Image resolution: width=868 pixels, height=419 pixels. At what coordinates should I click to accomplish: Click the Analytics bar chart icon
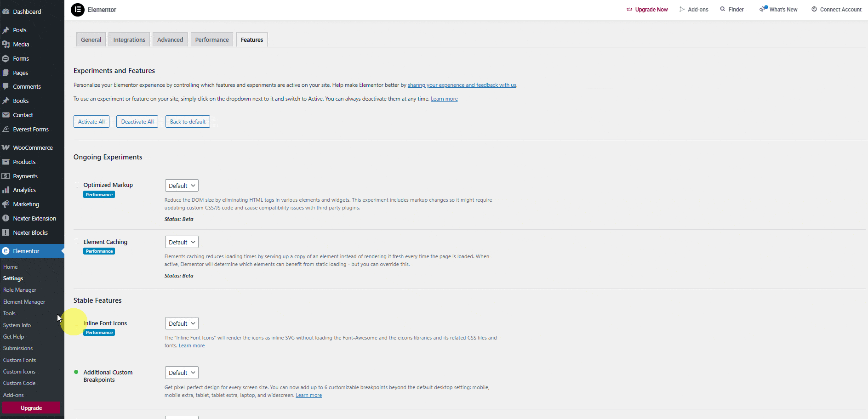pyautogui.click(x=6, y=190)
